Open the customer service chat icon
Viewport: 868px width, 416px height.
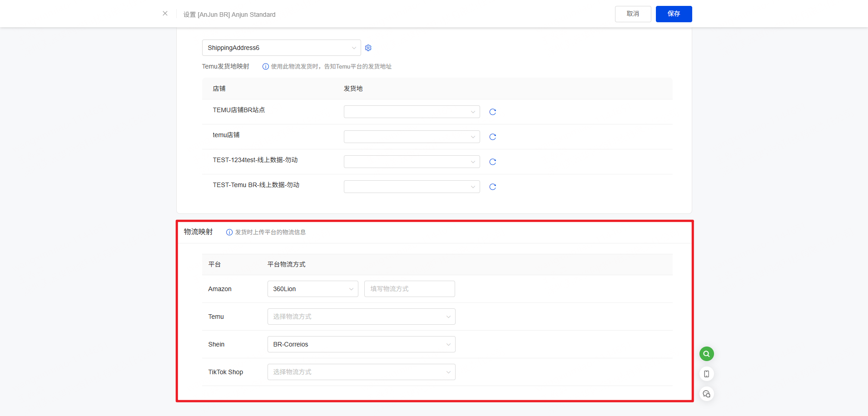click(x=706, y=394)
